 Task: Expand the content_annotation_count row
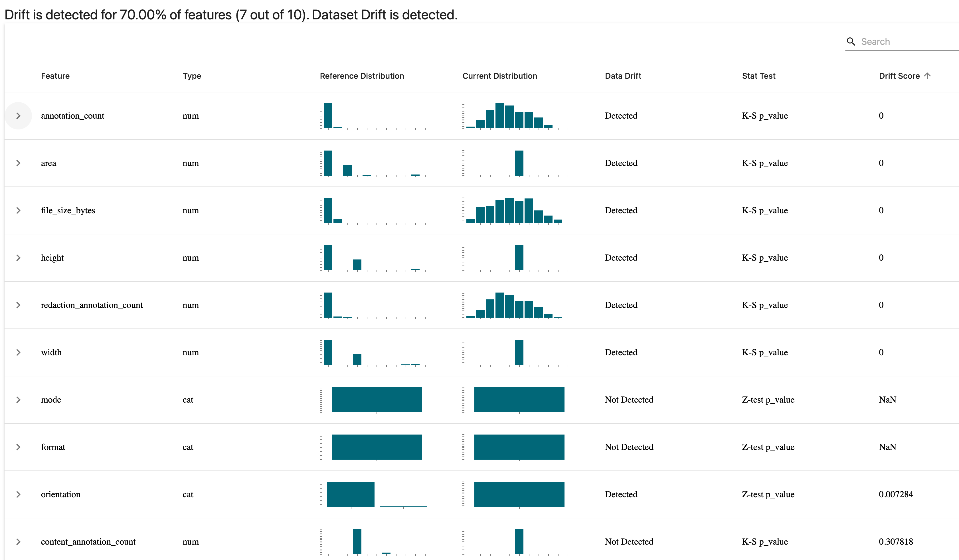click(x=18, y=542)
